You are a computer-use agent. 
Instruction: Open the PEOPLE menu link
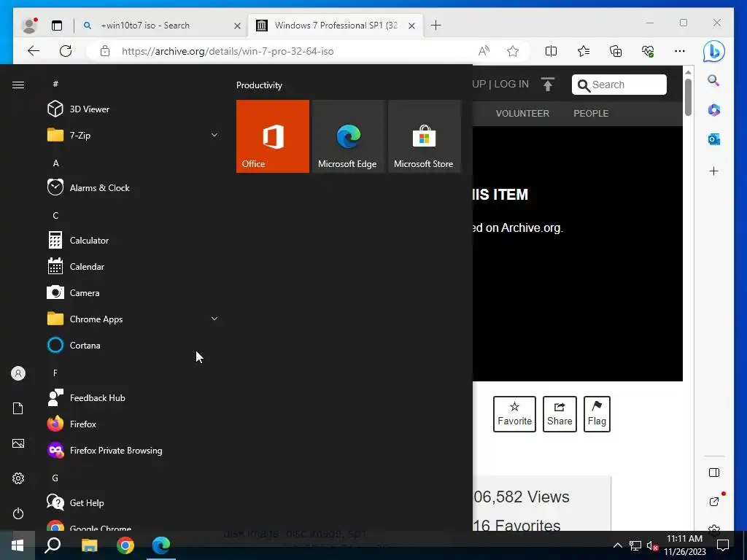coord(591,113)
